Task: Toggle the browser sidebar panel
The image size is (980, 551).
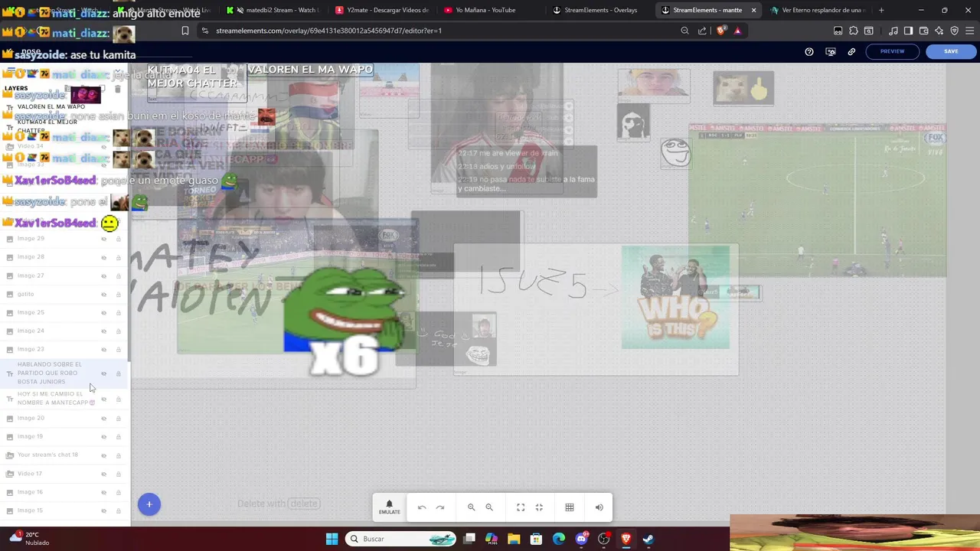Action: (908, 31)
